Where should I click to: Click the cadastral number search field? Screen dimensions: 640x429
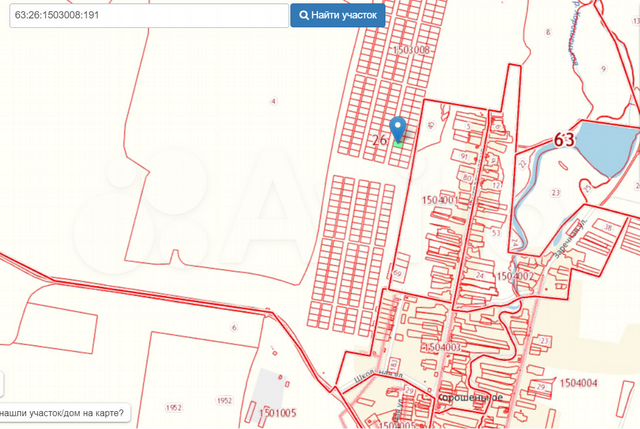pos(149,16)
